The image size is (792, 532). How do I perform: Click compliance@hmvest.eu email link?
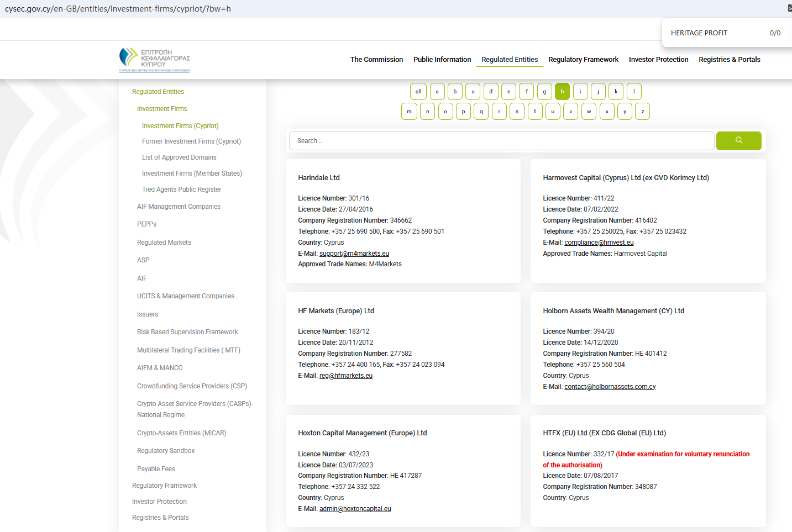(599, 243)
